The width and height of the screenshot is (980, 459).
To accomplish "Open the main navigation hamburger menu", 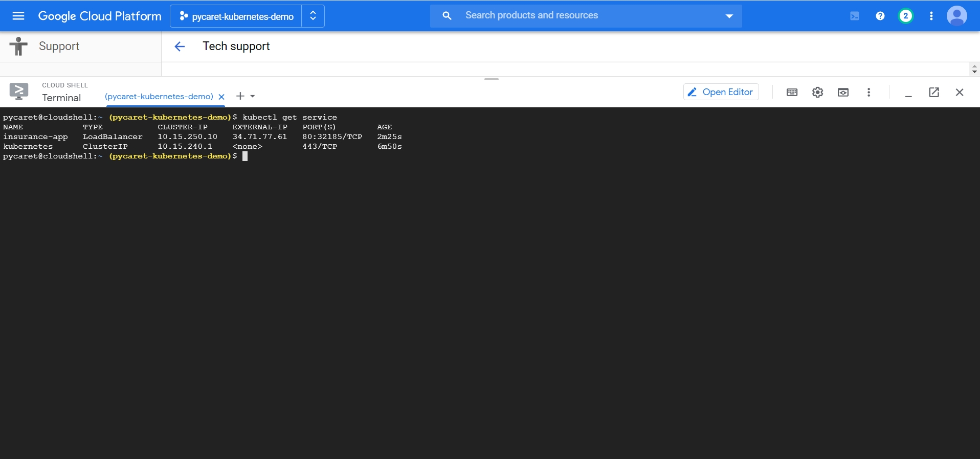I will point(18,16).
